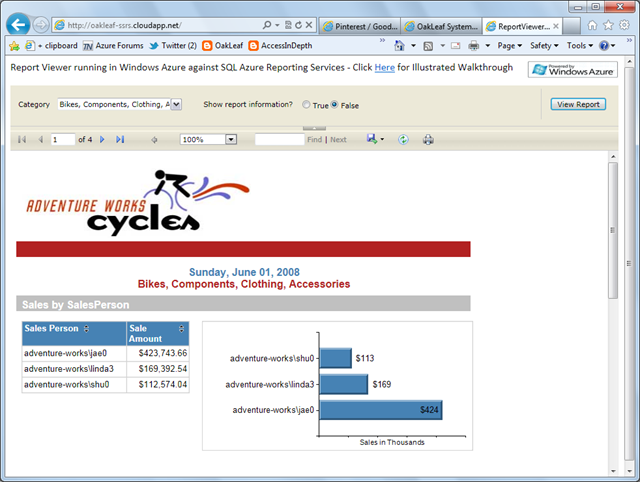Open Favorites star at top right
Viewport: 640px width, 482px height.
point(608,25)
